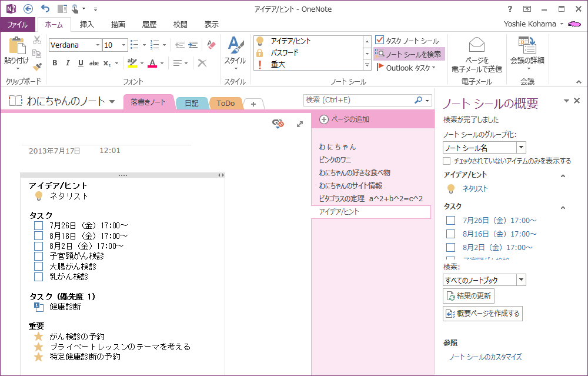This screenshot has width=588, height=376.
Task: Toggle the タスク ノート シール checkbox
Action: [x=379, y=40]
